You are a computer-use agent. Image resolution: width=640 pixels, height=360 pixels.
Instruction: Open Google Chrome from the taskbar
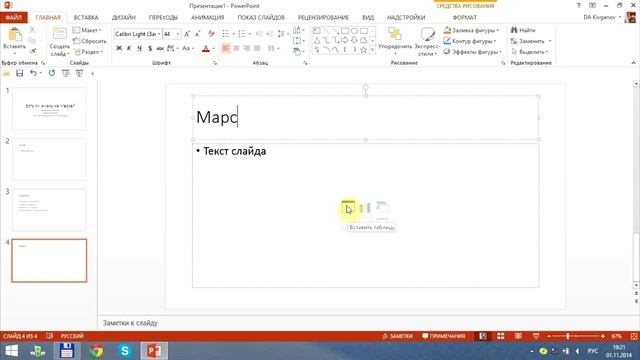tap(96, 351)
